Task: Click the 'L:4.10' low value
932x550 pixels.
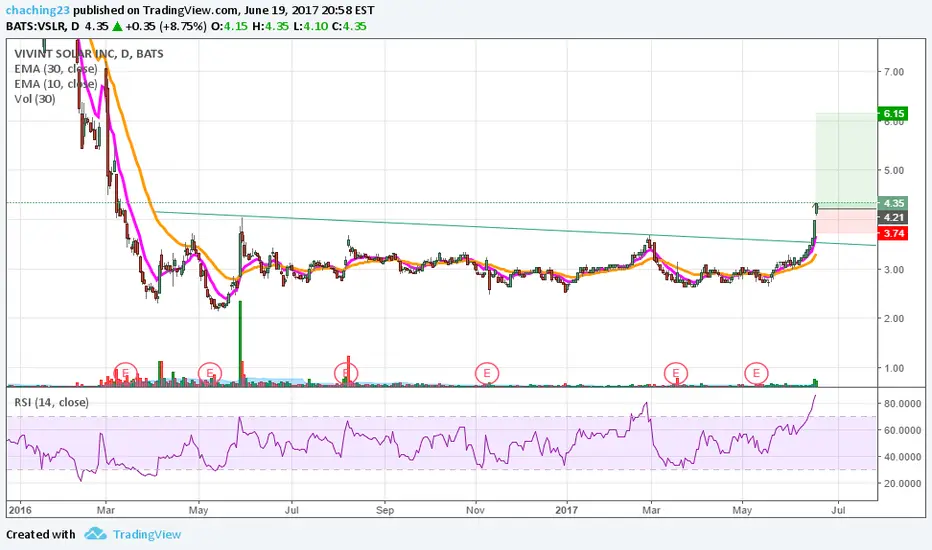Action: click(310, 26)
